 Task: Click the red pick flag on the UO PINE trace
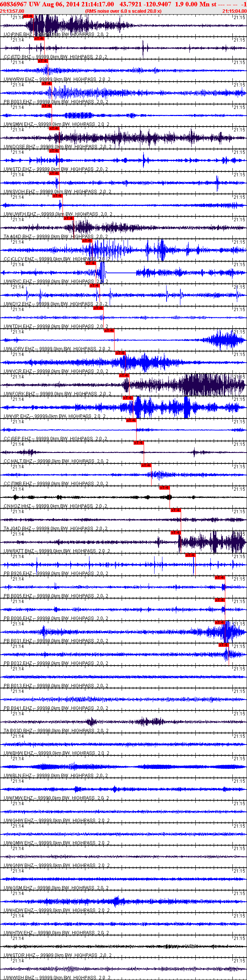28,16
